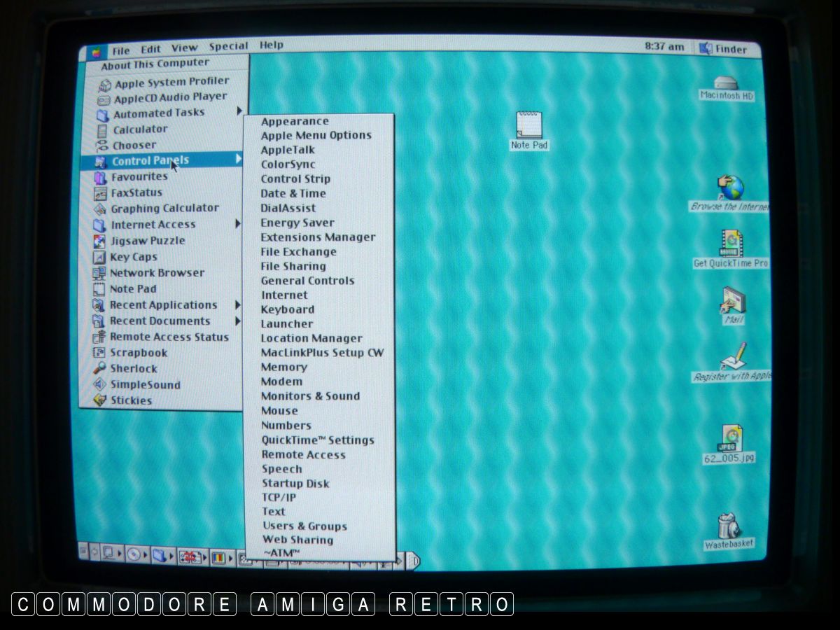This screenshot has width=840, height=630.
Task: Choose Monitors & Sound control panel
Action: 310,396
